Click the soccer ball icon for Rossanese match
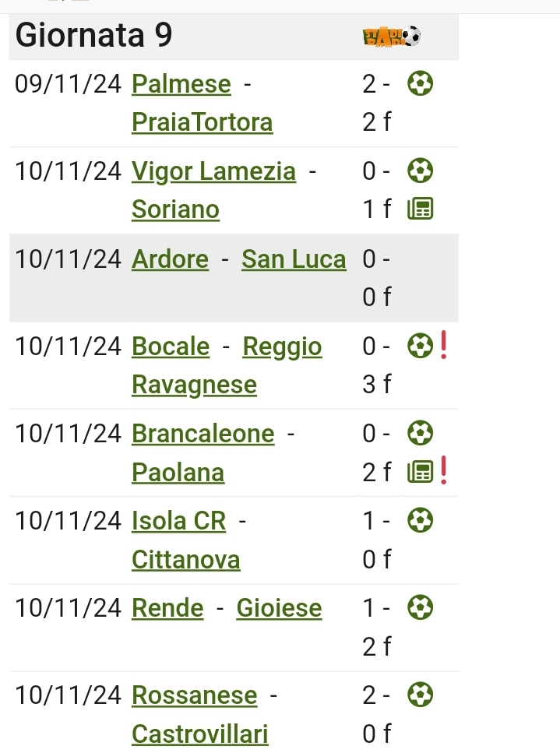 pyautogui.click(x=421, y=695)
